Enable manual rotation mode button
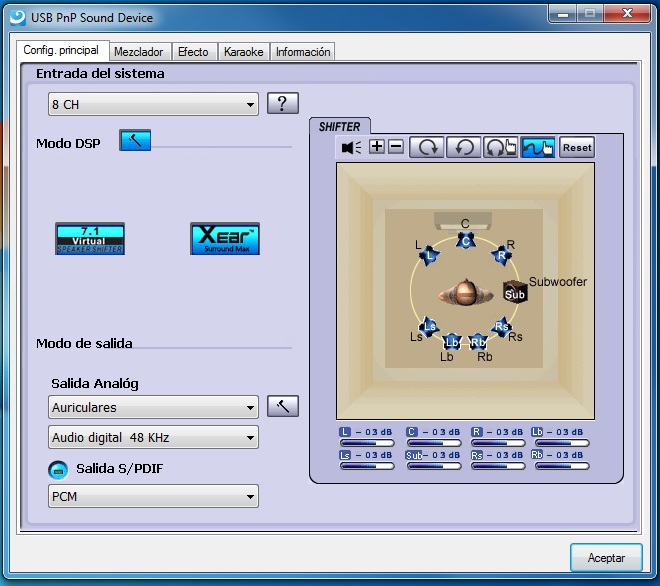This screenshot has height=586, width=660. point(501,147)
